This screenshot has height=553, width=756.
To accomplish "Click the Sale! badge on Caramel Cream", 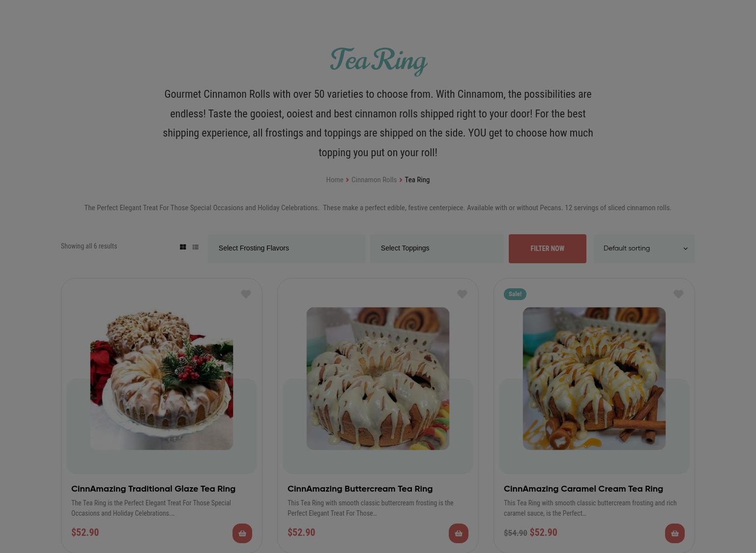I will tap(515, 294).
